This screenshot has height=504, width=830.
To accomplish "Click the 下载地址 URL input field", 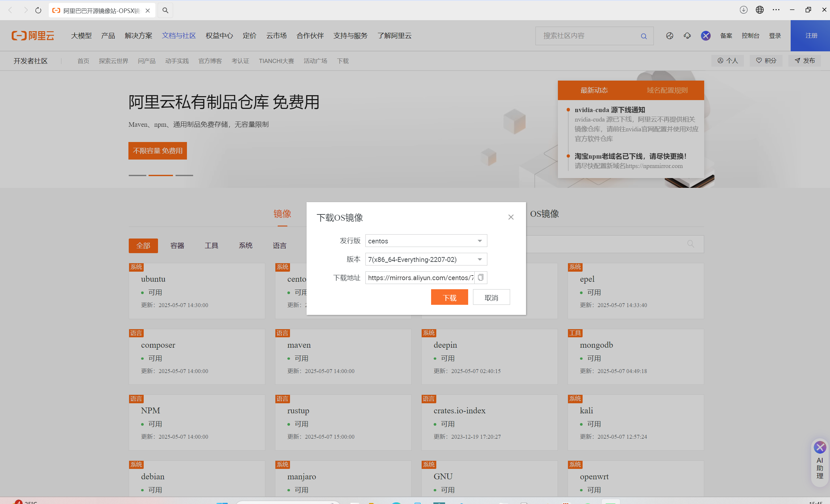I will [420, 278].
